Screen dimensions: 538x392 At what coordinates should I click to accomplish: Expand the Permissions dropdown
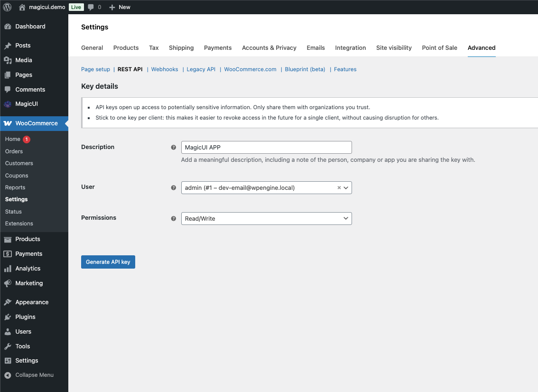pos(266,218)
